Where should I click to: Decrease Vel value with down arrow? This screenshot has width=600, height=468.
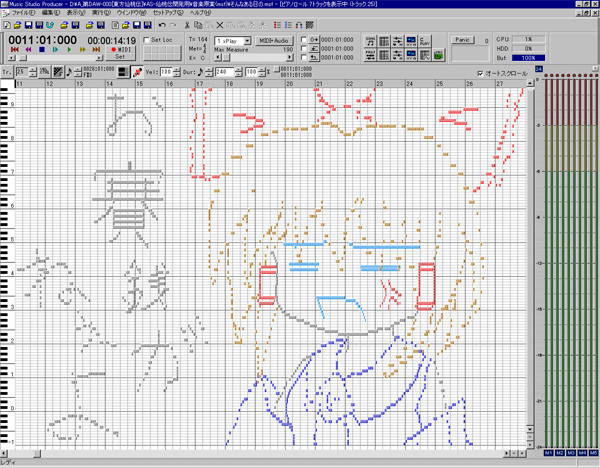coord(176,75)
